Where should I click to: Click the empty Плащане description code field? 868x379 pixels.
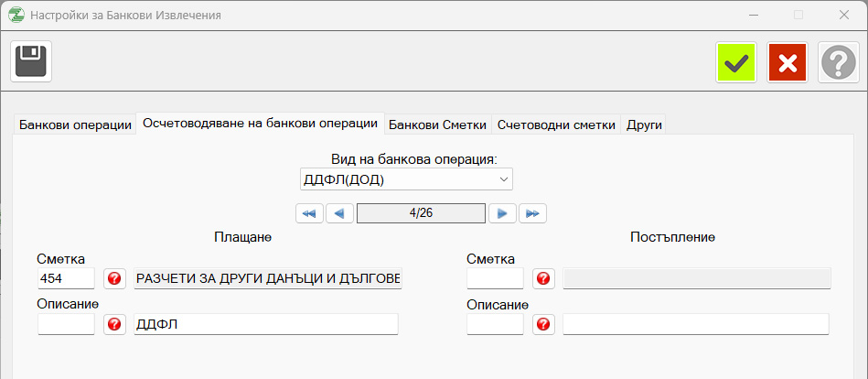67,324
